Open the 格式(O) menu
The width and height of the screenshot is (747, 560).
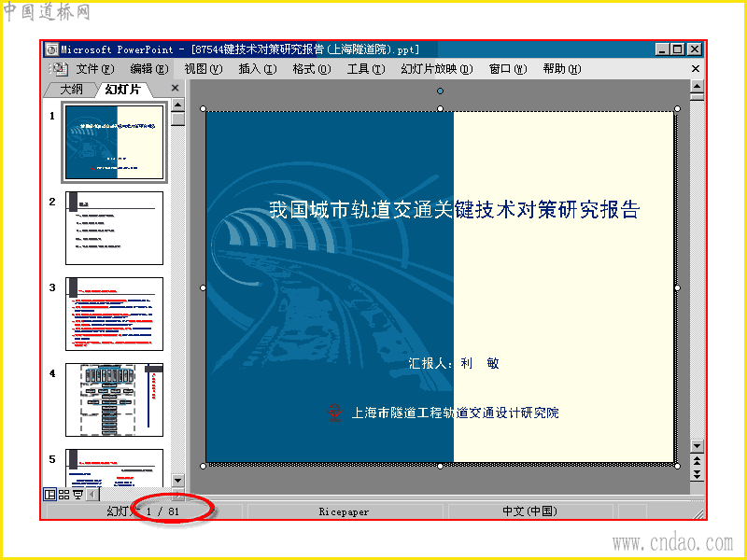(312, 69)
